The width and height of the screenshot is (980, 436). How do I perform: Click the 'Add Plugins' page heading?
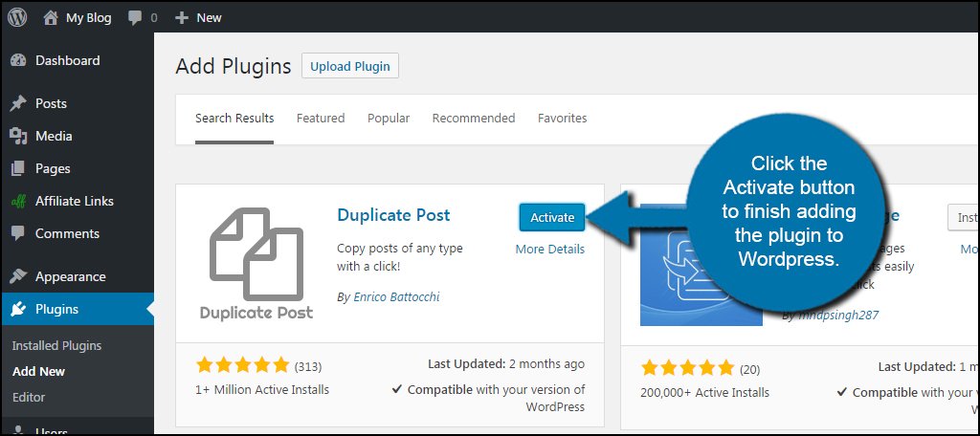click(x=234, y=66)
